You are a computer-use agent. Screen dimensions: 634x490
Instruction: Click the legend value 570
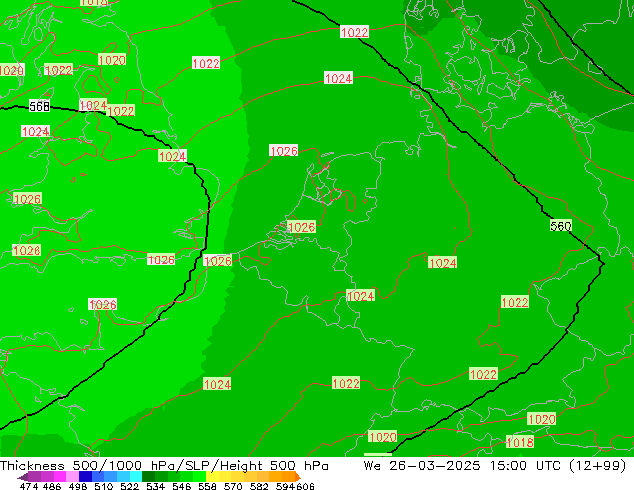pyautogui.click(x=233, y=486)
